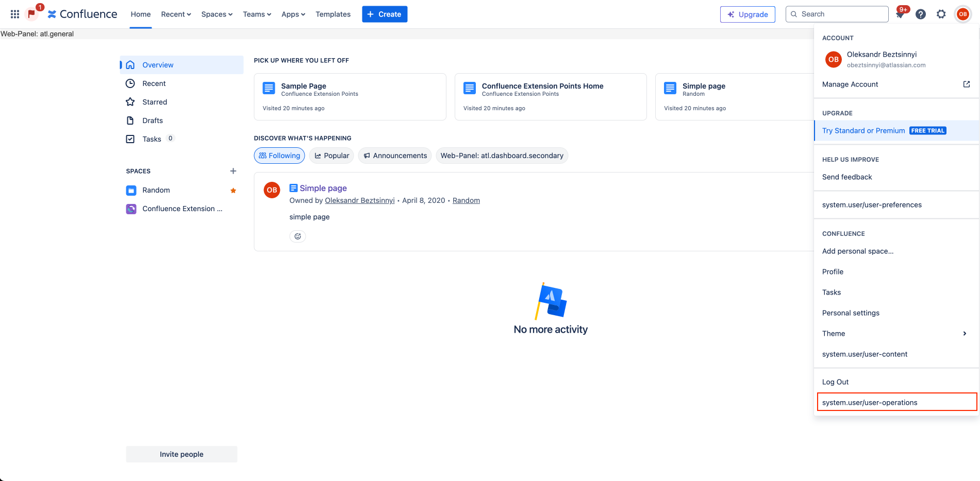Screen dimensions: 980x481
Task: Open the Oleksandr Beztsinnyi owner link
Action: pos(360,200)
